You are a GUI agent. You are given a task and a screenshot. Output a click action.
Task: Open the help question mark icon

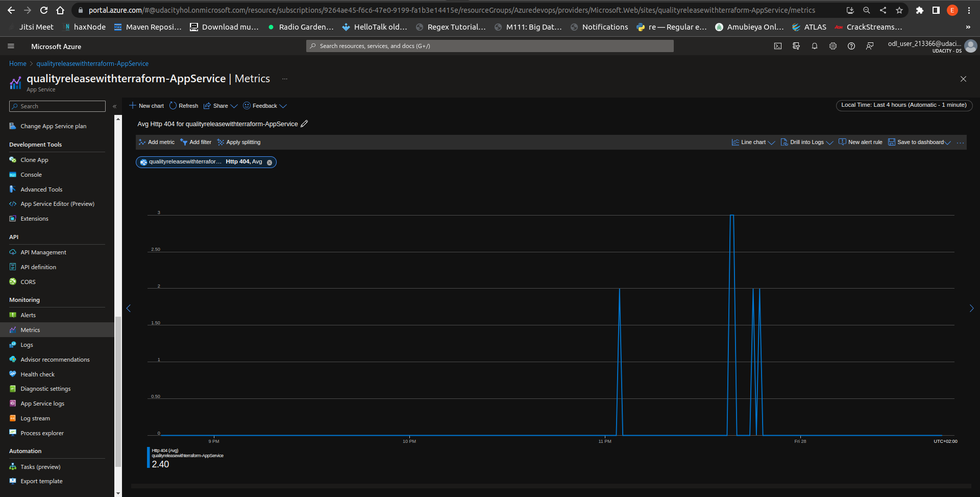pos(851,46)
